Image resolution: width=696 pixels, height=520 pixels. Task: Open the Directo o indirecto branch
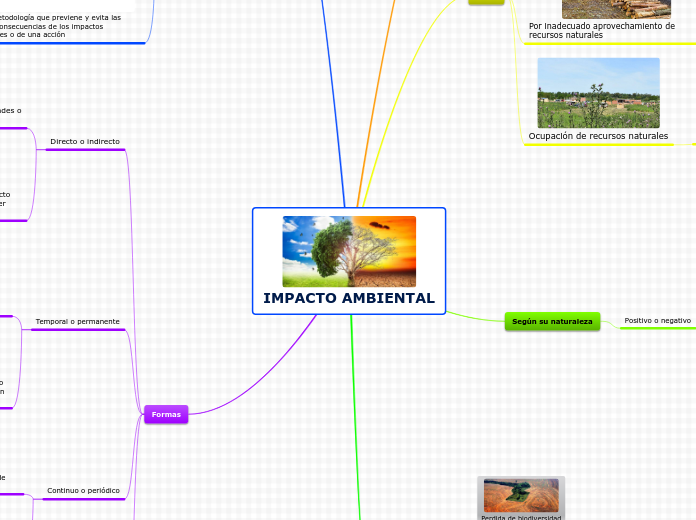pyautogui.click(x=85, y=142)
